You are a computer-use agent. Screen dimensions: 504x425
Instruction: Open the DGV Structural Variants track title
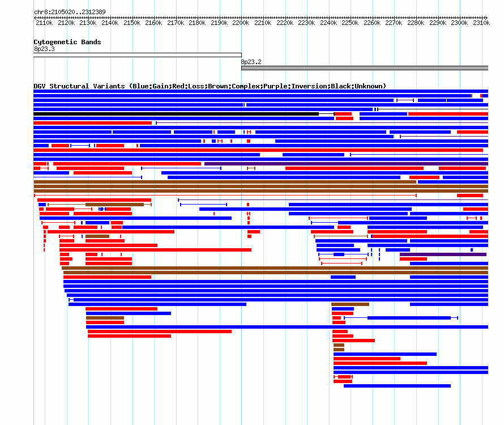coord(210,86)
